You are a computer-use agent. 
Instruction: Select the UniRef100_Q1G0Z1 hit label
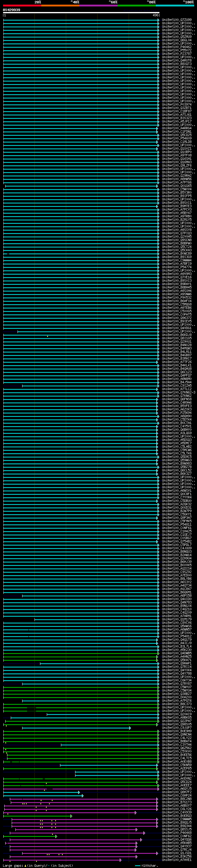pyautogui.click(x=177, y=149)
